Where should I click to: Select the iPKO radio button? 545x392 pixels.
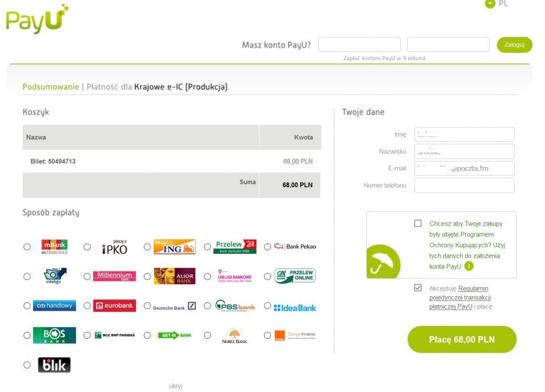[87, 247]
